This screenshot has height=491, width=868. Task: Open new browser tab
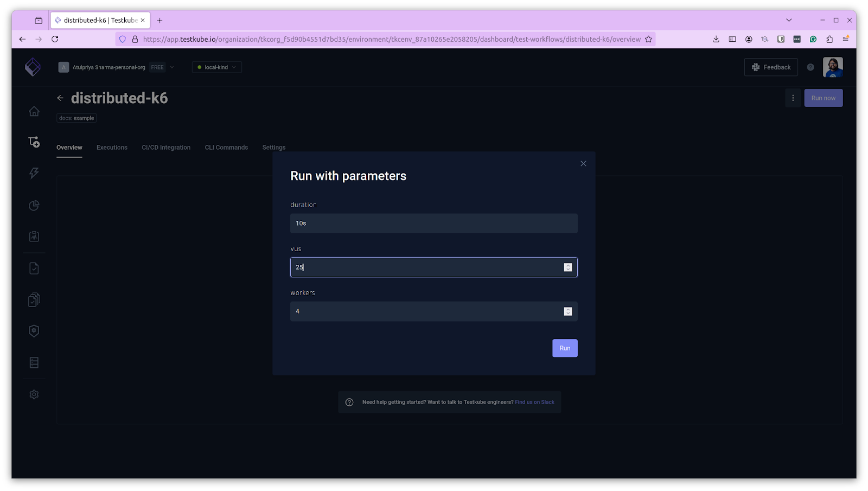pos(159,21)
